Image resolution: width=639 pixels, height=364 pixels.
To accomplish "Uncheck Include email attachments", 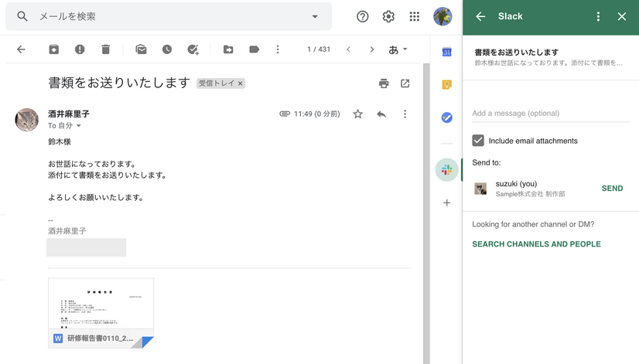I will [478, 141].
